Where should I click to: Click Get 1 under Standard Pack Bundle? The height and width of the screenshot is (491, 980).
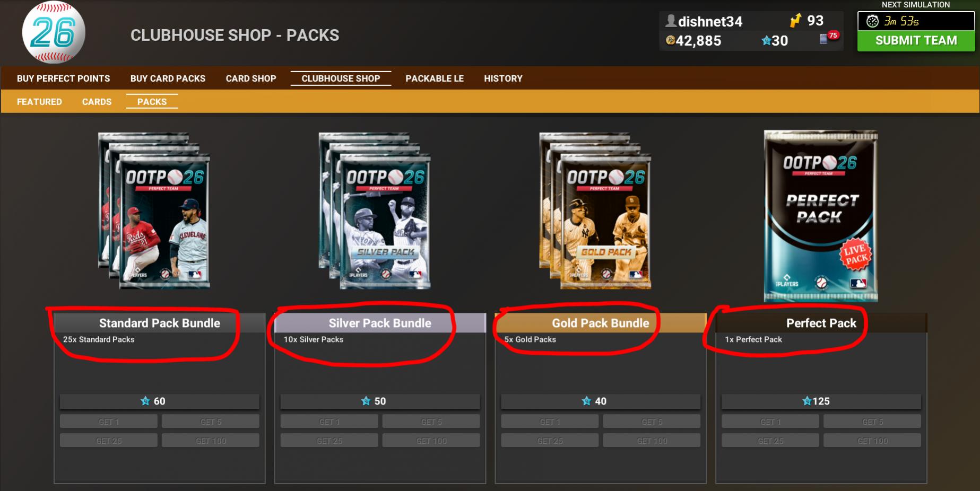[x=109, y=422]
